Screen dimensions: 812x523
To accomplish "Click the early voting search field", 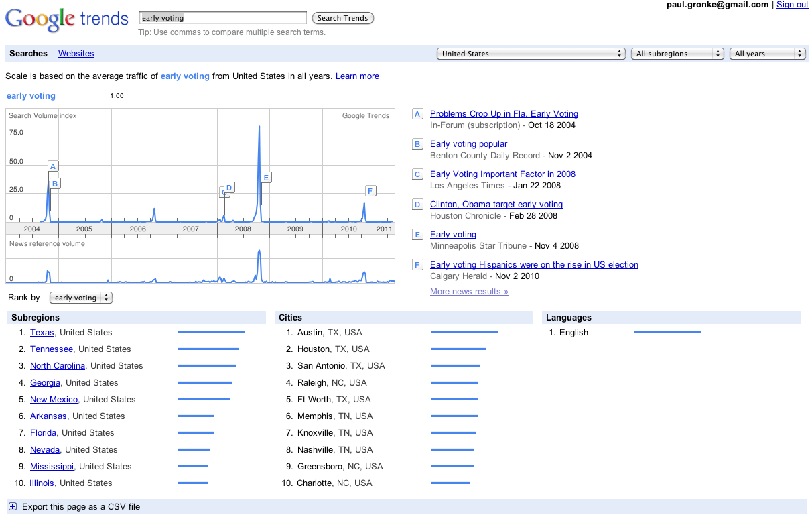I will click(222, 18).
